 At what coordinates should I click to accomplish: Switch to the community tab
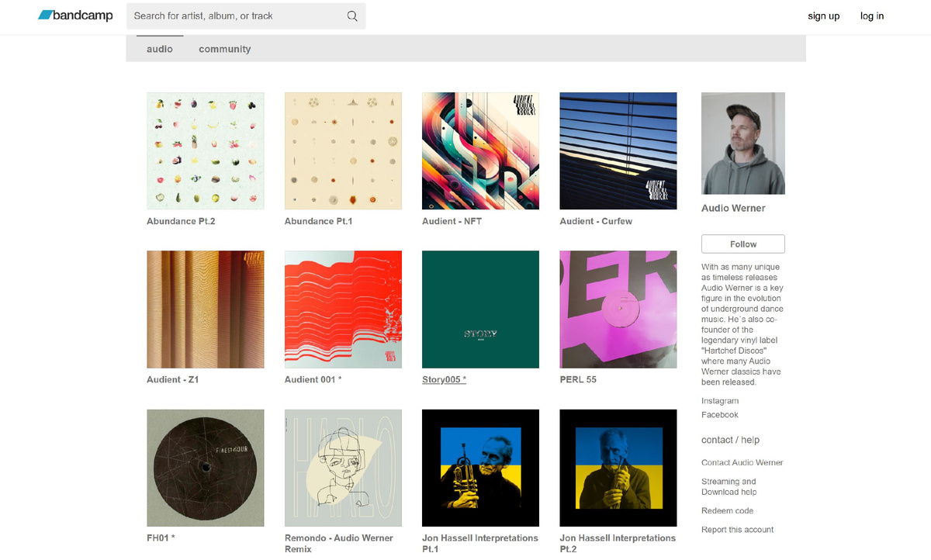point(225,49)
